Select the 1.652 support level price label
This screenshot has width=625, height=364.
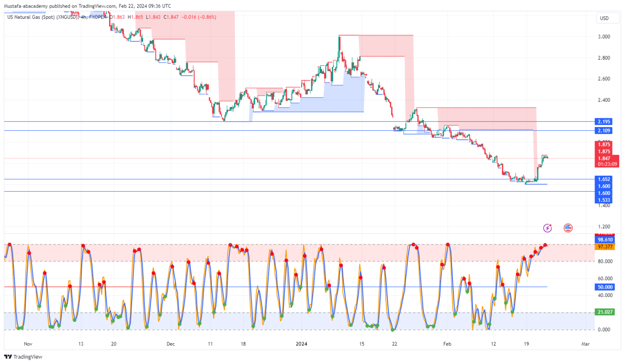pyautogui.click(x=604, y=180)
